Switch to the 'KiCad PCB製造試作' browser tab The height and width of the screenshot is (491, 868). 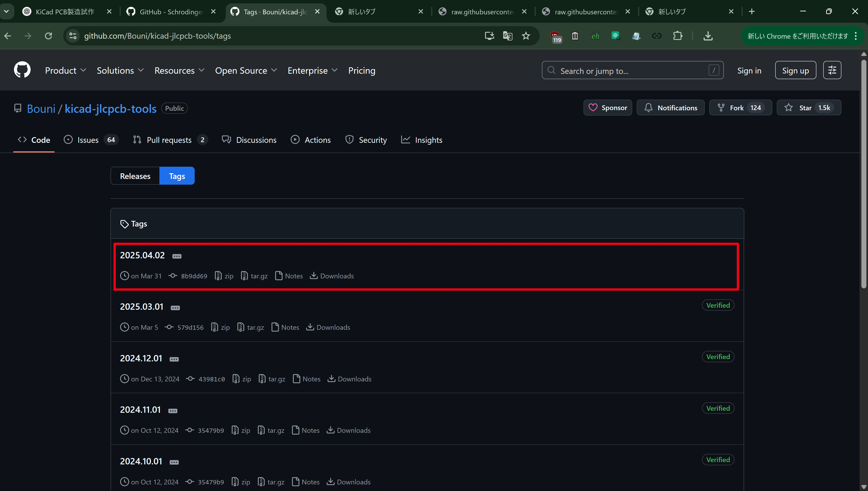click(x=65, y=11)
